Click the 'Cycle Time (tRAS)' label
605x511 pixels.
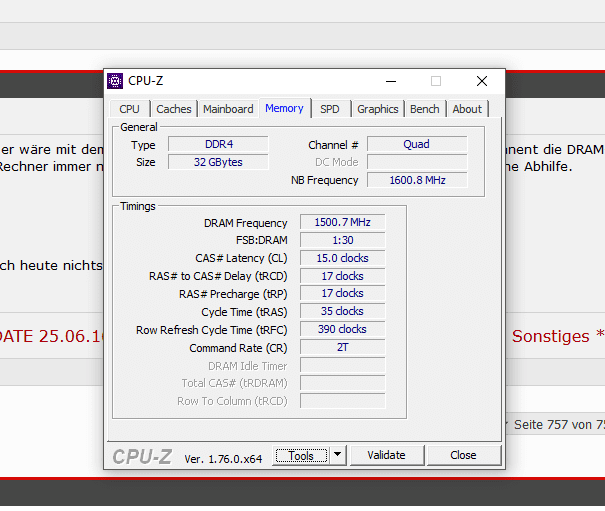coord(244,312)
